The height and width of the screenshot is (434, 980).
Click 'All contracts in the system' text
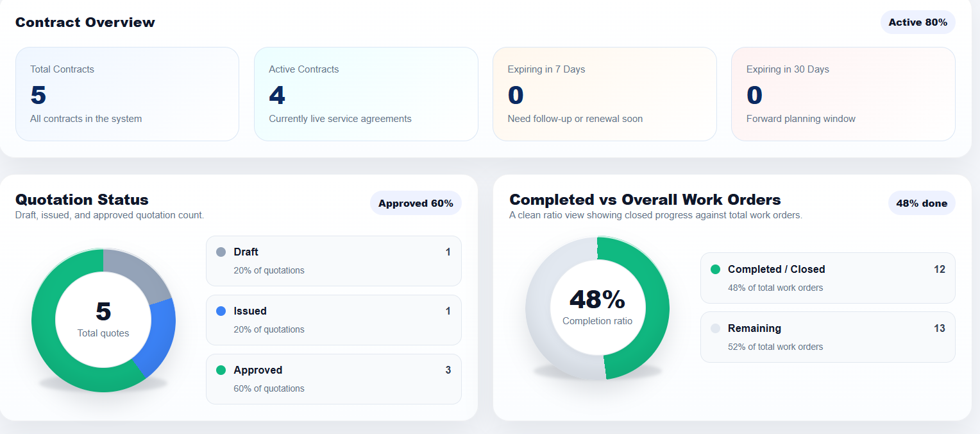[x=86, y=119]
